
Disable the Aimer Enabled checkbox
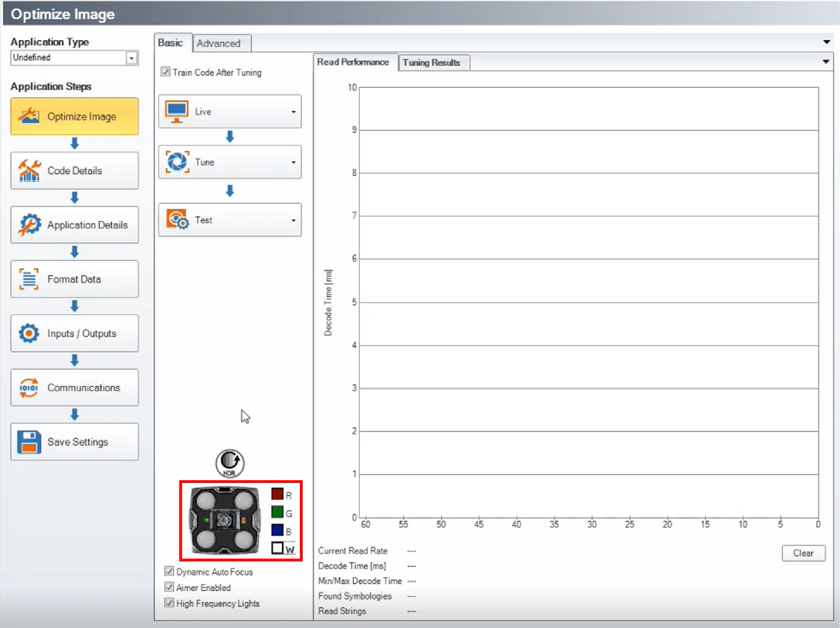click(170, 587)
